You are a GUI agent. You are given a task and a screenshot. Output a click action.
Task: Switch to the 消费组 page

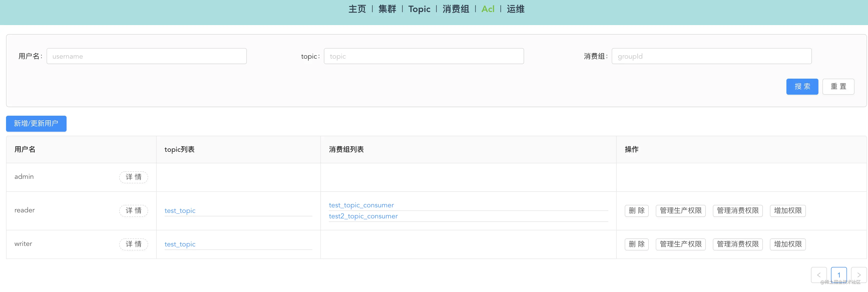(456, 9)
